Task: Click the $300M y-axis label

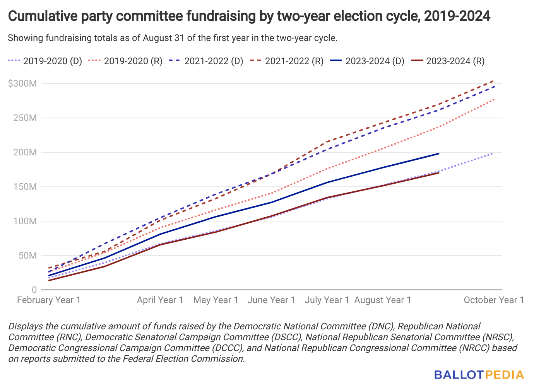Action: [22, 84]
